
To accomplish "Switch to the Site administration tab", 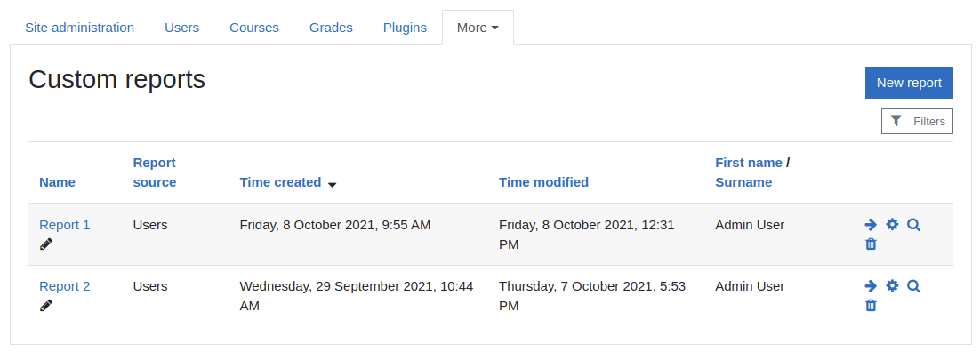I will click(79, 28).
